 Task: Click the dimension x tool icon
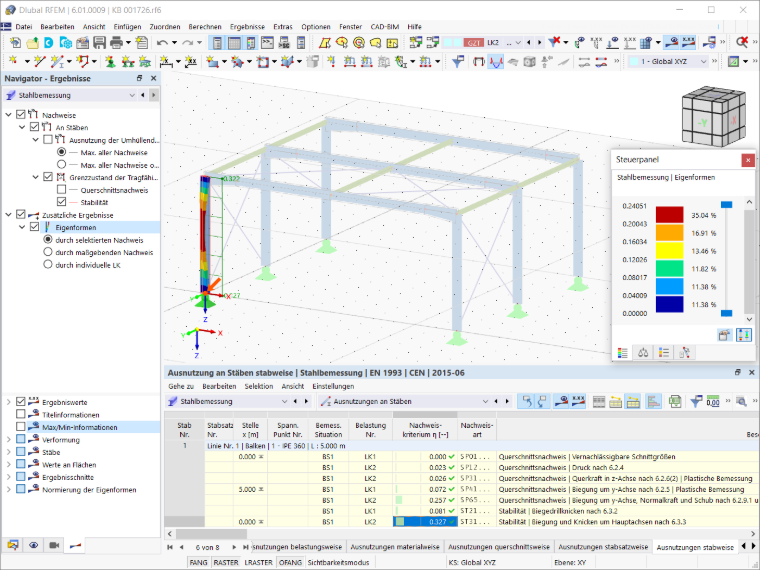[166, 62]
